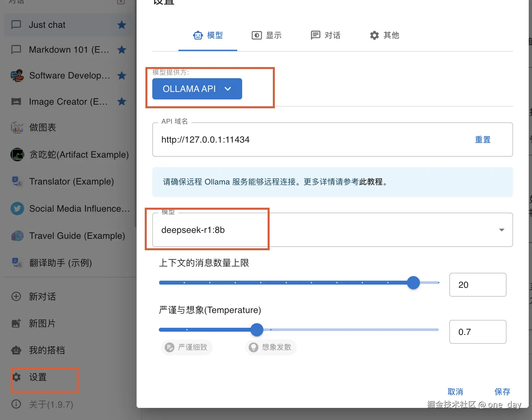This screenshot has height=420, width=532.
Task: Open the 贪吃蛇 Artifact Example icon
Action: pyautogui.click(x=17, y=154)
